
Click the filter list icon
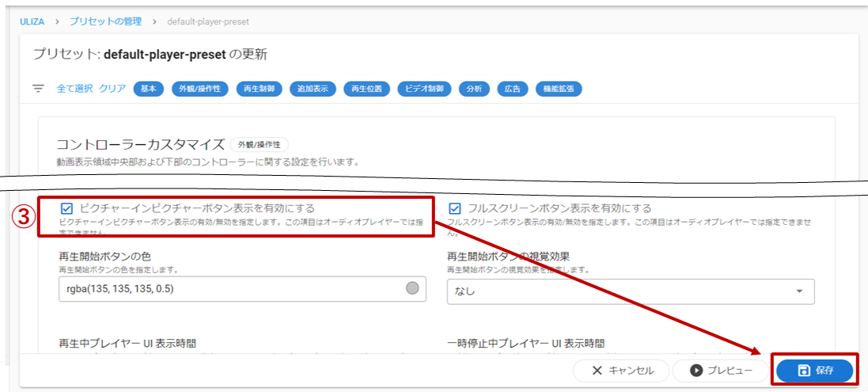pyautogui.click(x=38, y=89)
